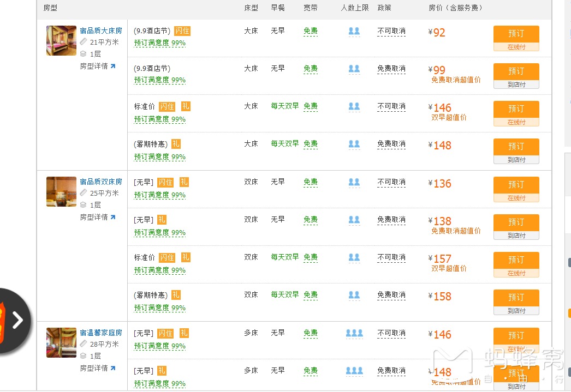Click 闪住 badge on ¥146 大床 row
Screen dimensions: 571x392
click(167, 106)
